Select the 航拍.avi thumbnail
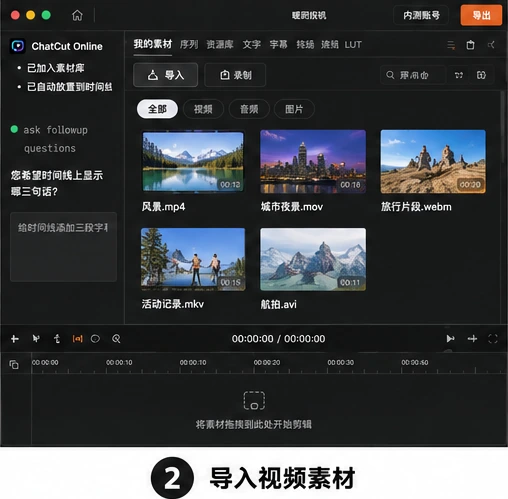The image size is (508, 499). tap(313, 259)
